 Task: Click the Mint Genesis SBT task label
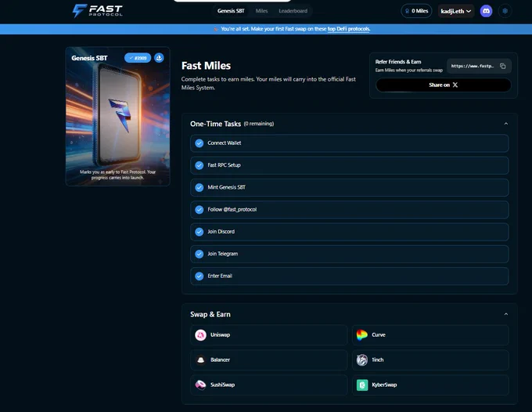(x=226, y=187)
